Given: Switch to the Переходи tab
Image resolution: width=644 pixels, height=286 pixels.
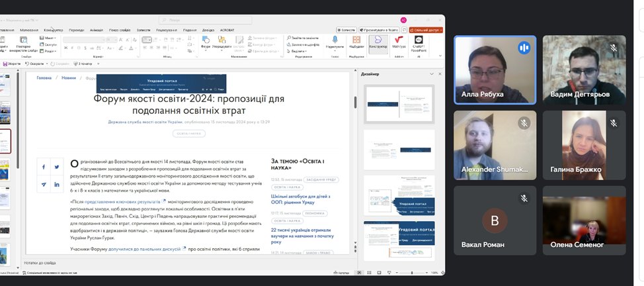Looking at the screenshot, I should tap(77, 30).
